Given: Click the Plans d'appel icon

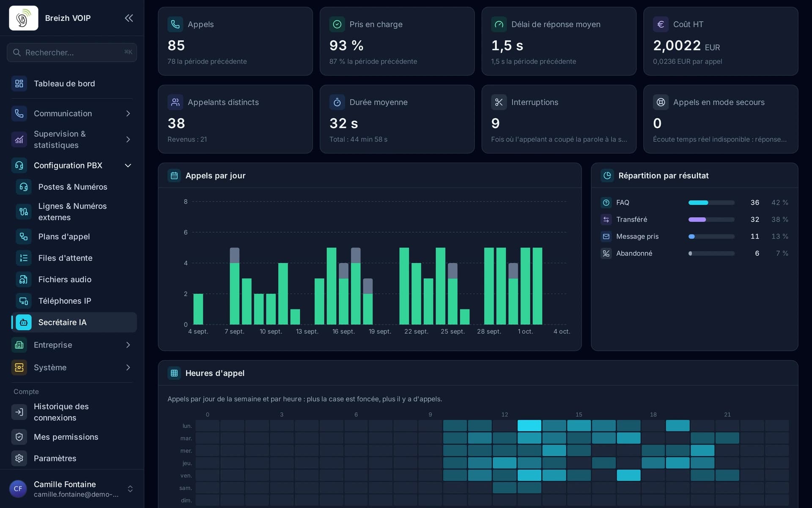Looking at the screenshot, I should [x=24, y=237].
